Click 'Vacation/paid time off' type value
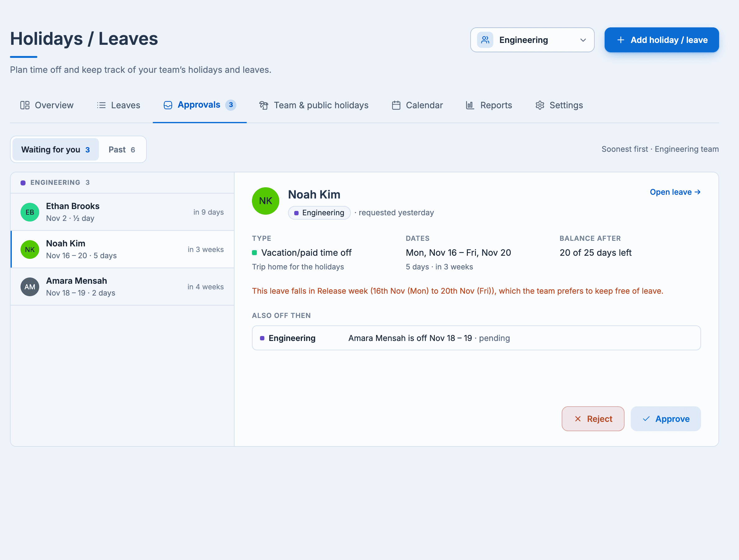Viewport: 739px width, 560px height. pos(306,253)
